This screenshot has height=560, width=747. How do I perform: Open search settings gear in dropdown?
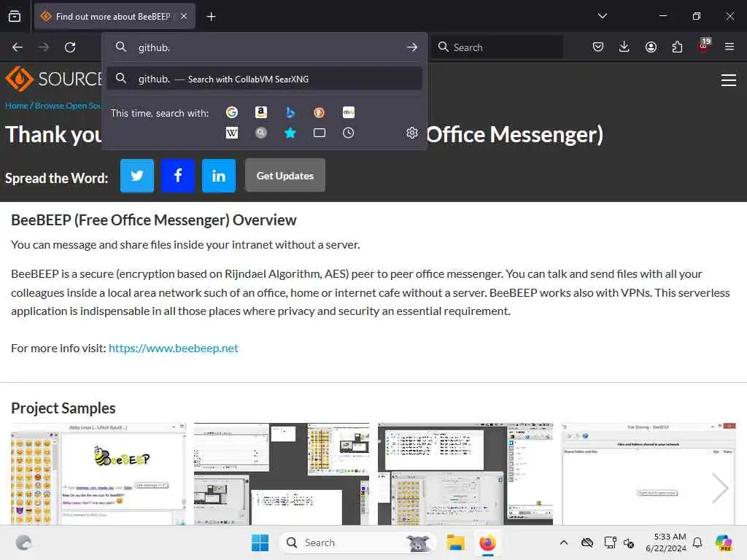(412, 133)
